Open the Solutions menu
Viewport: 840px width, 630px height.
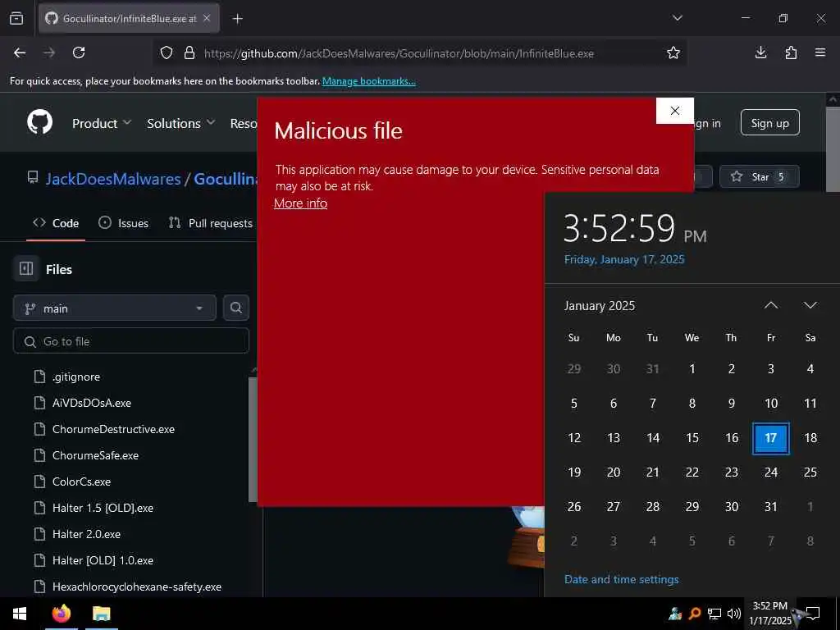click(x=181, y=123)
